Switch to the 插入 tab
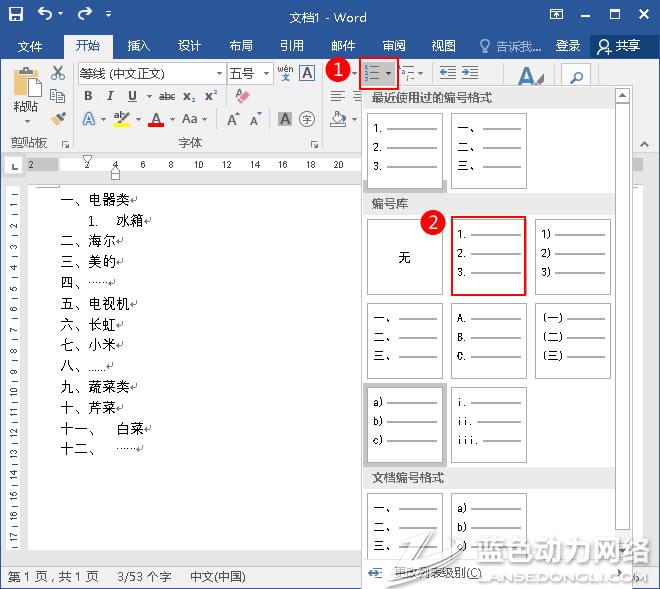The width and height of the screenshot is (660, 589). (138, 46)
